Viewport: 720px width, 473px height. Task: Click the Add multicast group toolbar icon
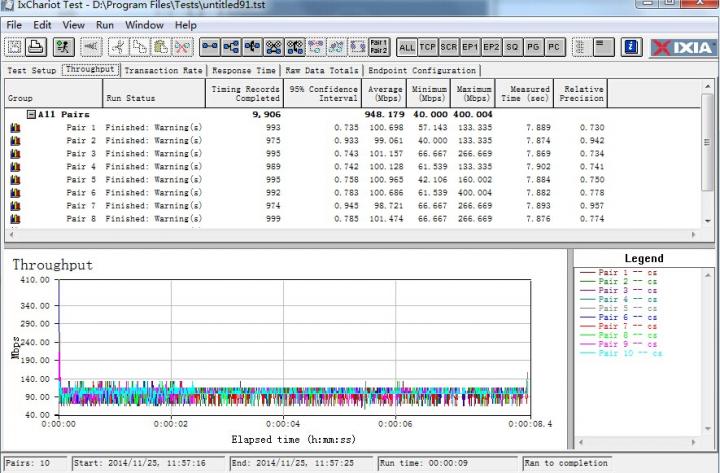[231, 47]
